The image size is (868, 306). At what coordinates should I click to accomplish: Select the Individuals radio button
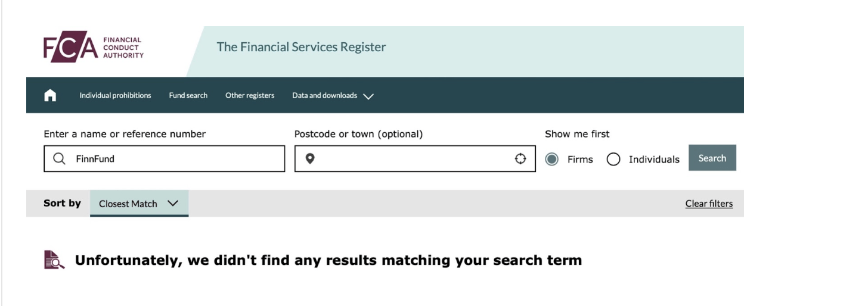(x=613, y=160)
